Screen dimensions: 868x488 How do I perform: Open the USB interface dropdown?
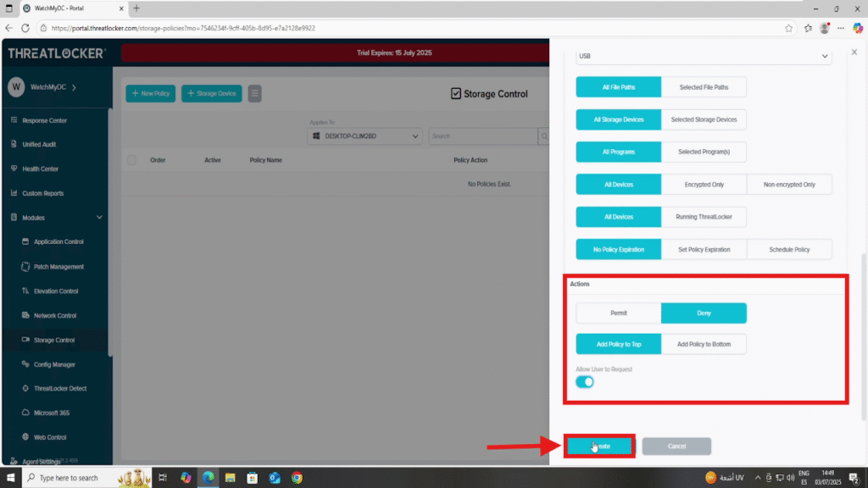point(704,56)
